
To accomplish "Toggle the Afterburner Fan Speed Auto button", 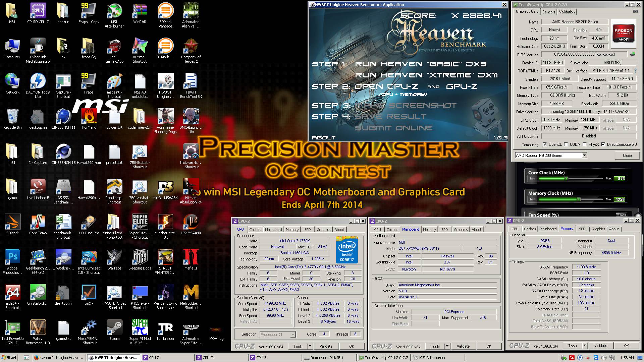I will pyautogui.click(x=622, y=215).
